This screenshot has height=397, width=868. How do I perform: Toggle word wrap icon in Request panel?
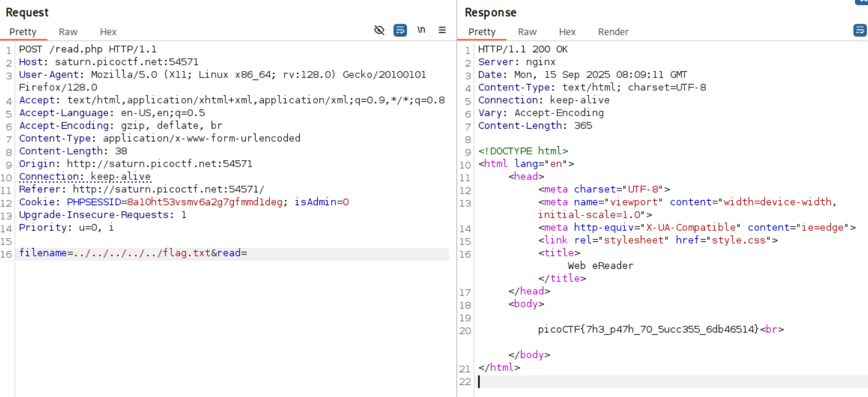[x=400, y=31]
